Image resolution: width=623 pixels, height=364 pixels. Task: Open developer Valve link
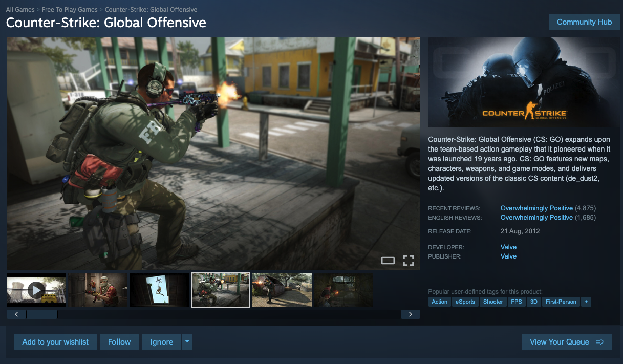(x=508, y=247)
